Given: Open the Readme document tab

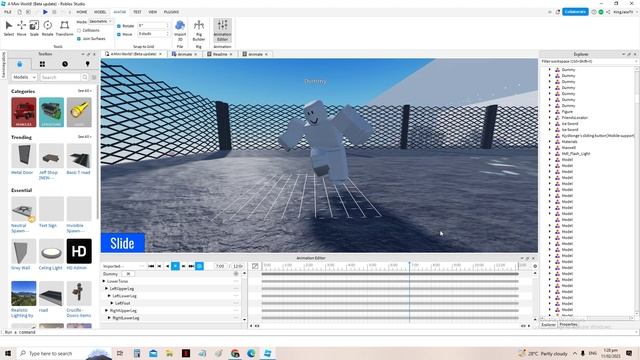Looking at the screenshot, I should 220,54.
